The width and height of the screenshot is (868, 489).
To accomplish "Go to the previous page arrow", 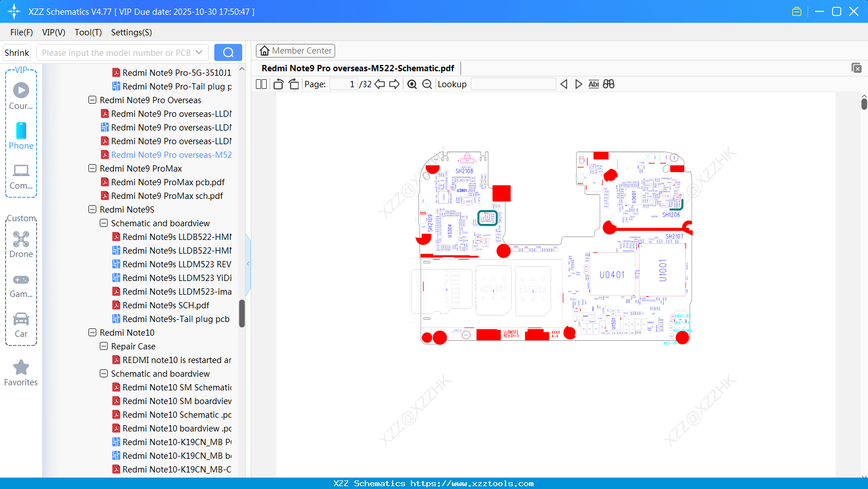I will click(x=380, y=84).
